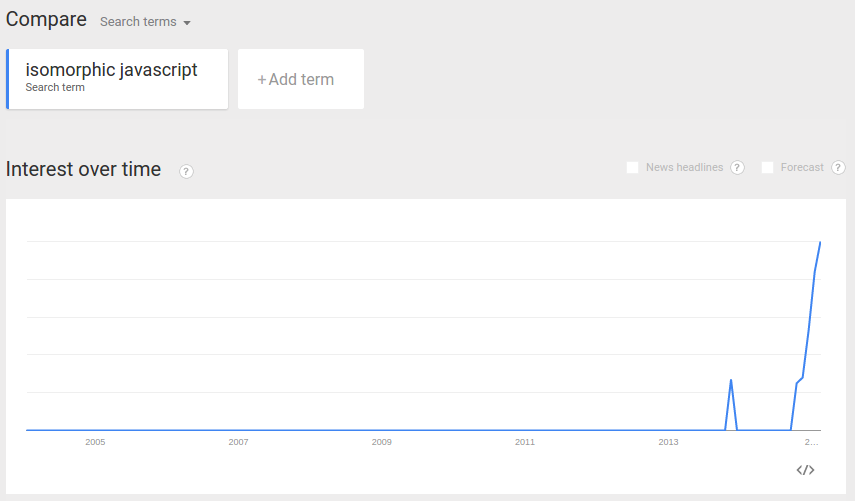Click help icon beside News headlines
Screen dimensions: 855x501
coord(737,167)
